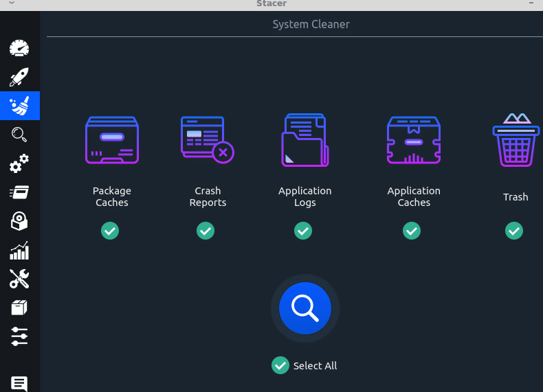This screenshot has width=543, height=392.
Task: Click the Trash label
Action: click(516, 197)
